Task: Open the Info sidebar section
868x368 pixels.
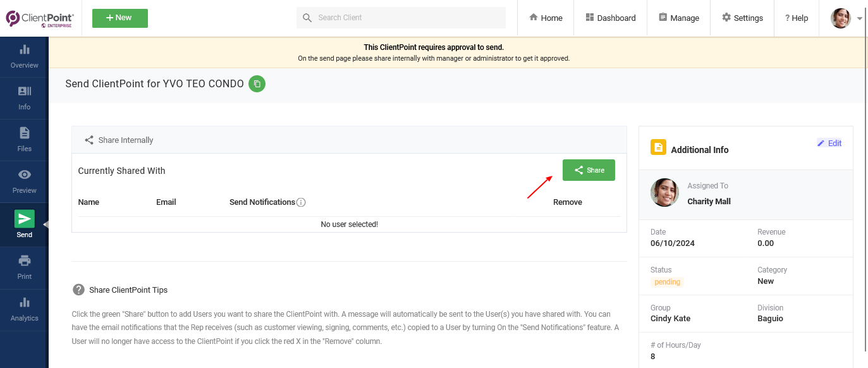Action: (24, 99)
